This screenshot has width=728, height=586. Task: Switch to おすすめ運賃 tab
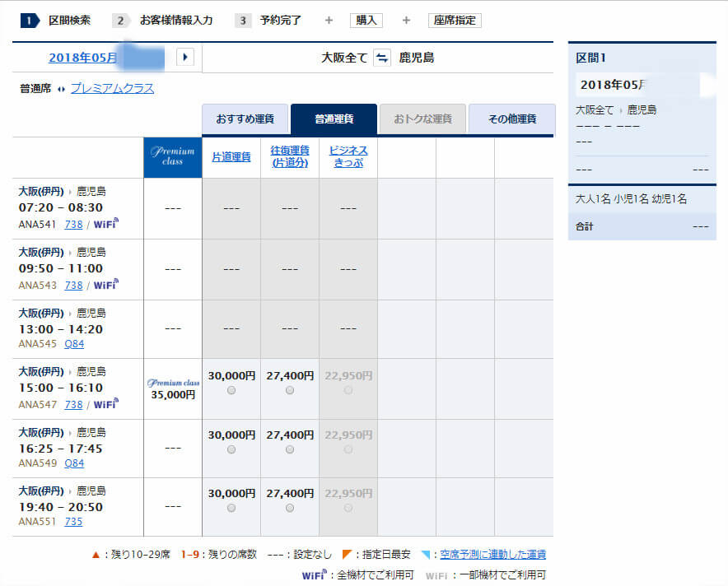[245, 119]
